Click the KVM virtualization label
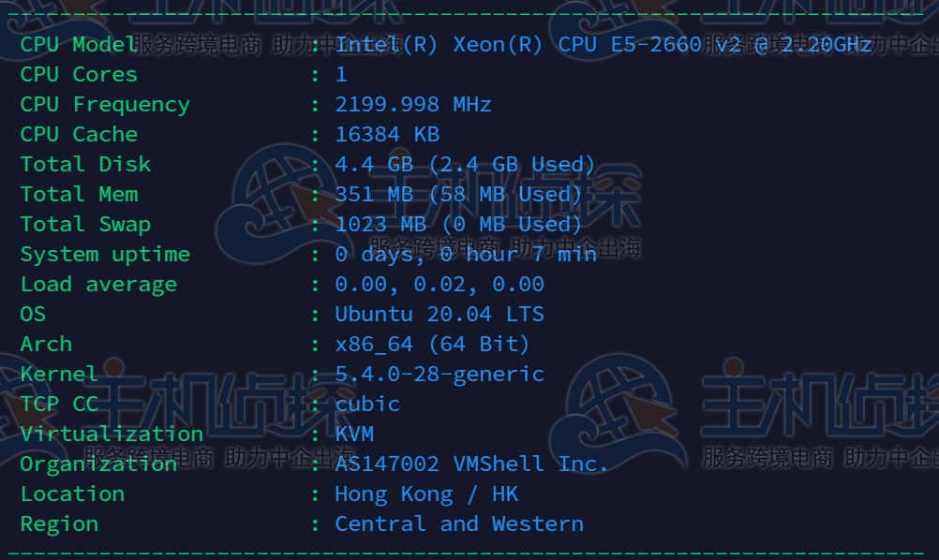 point(355,433)
